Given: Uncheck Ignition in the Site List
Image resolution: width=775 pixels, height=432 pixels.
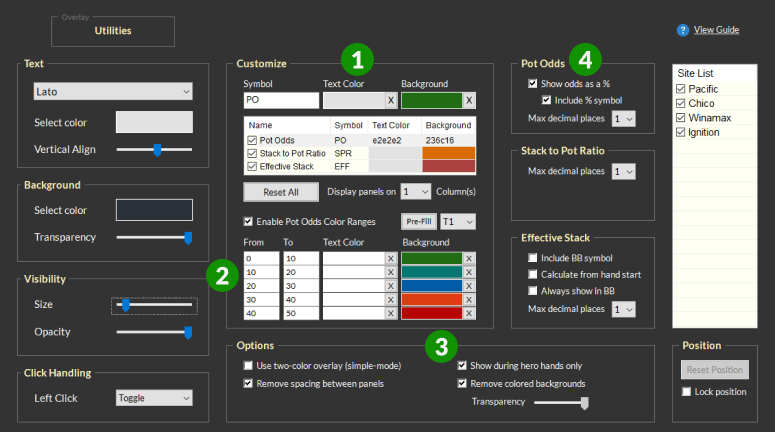Looking at the screenshot, I should [x=681, y=132].
